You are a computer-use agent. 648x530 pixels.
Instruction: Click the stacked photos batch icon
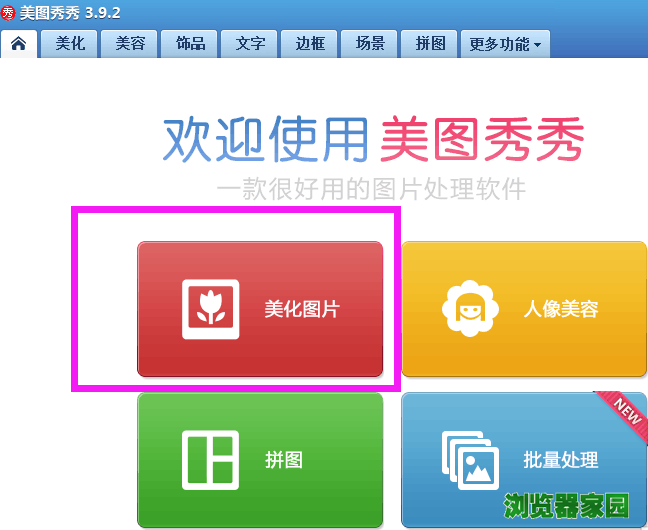pos(470,460)
